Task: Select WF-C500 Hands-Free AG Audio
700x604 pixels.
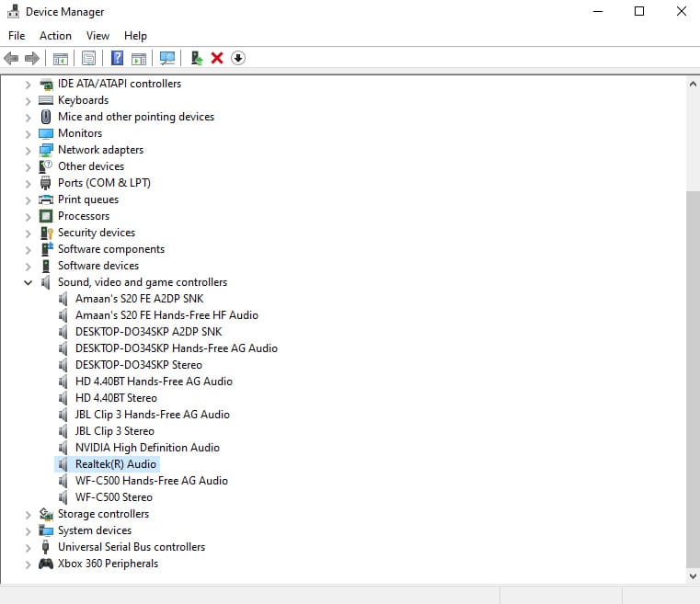Action: pos(151,481)
